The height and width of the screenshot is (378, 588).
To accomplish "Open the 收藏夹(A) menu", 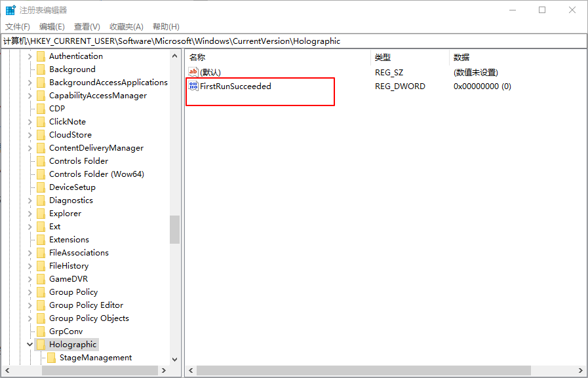I will [126, 26].
